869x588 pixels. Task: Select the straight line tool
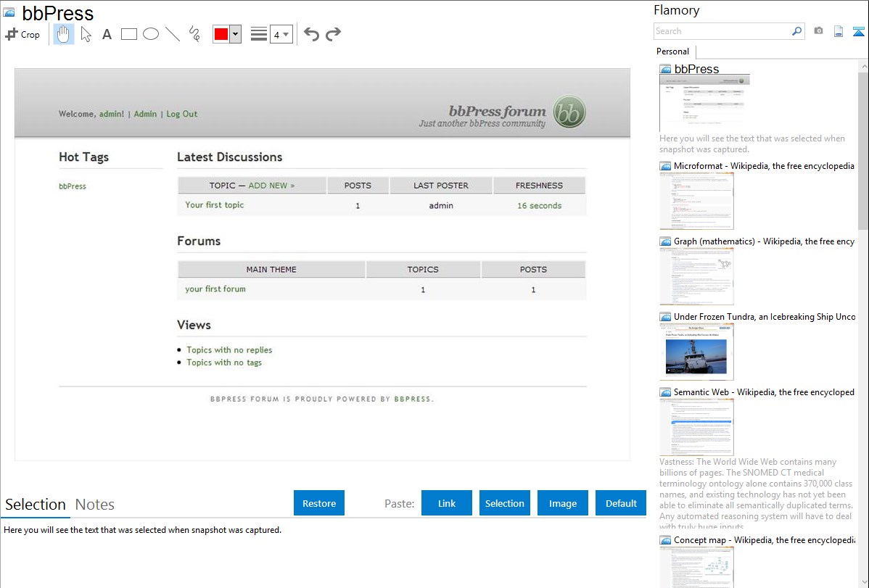[173, 34]
